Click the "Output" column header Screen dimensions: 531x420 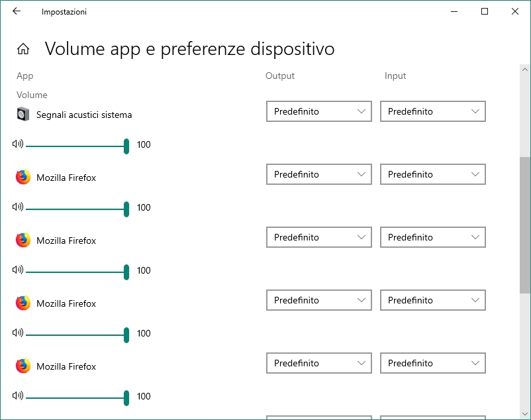pyautogui.click(x=280, y=76)
